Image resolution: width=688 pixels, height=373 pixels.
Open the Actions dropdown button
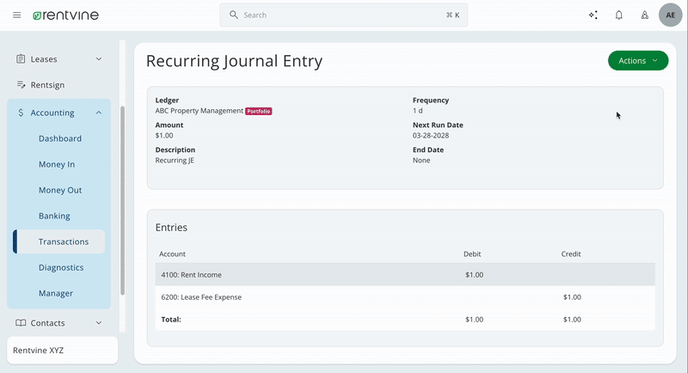638,61
